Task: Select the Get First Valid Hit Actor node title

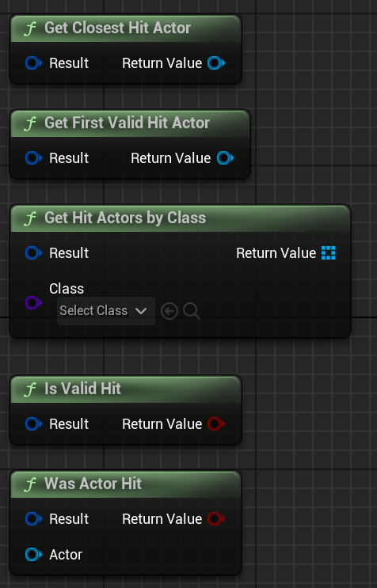Action: [x=127, y=123]
